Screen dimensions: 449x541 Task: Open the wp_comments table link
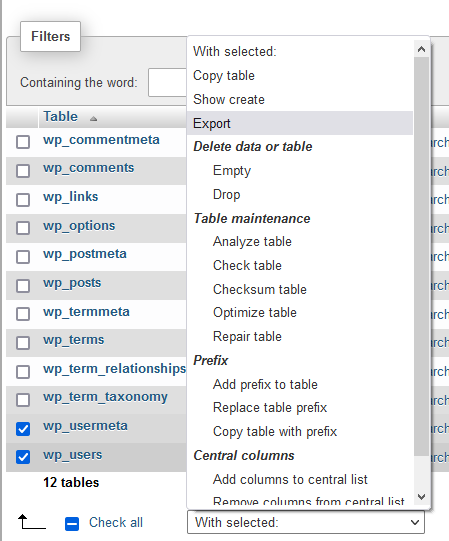pyautogui.click(x=88, y=168)
